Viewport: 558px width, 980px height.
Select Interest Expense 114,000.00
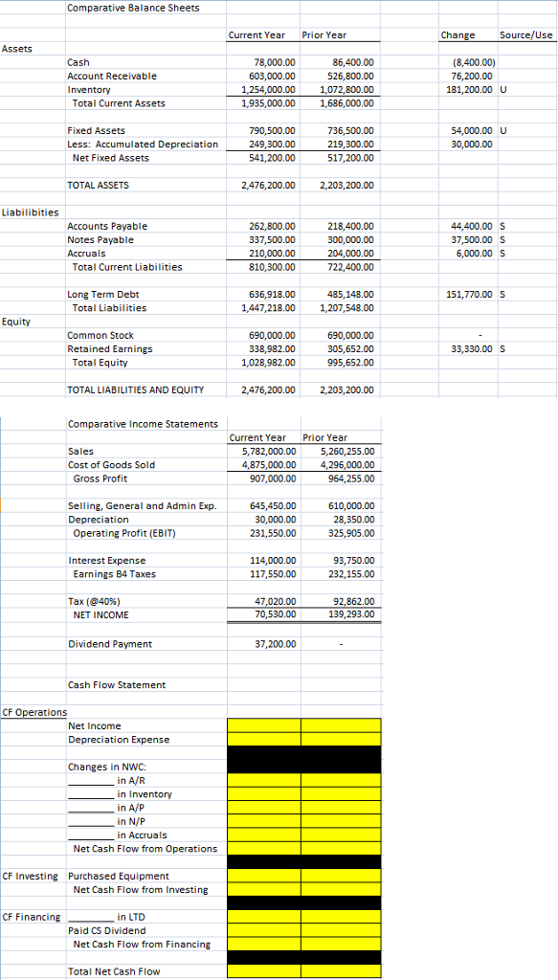pos(275,561)
